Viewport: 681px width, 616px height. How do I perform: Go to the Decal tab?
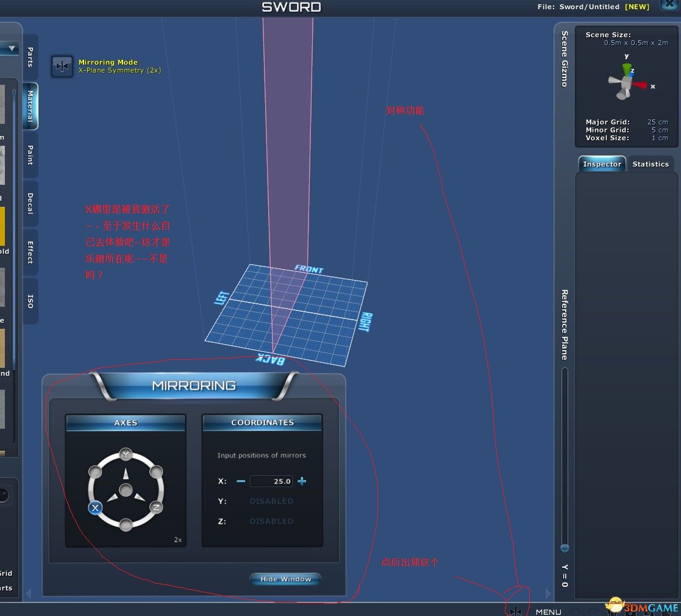coord(30,203)
